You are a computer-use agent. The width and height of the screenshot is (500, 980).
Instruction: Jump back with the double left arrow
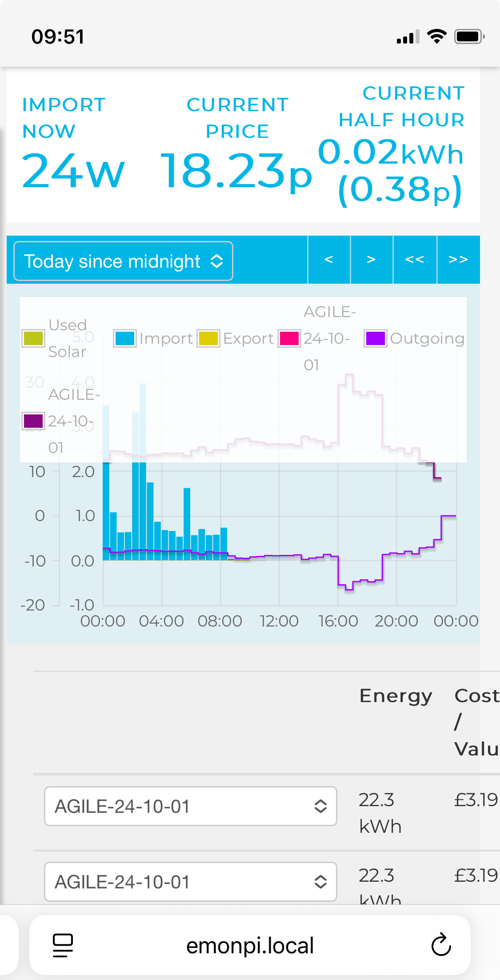pos(415,260)
